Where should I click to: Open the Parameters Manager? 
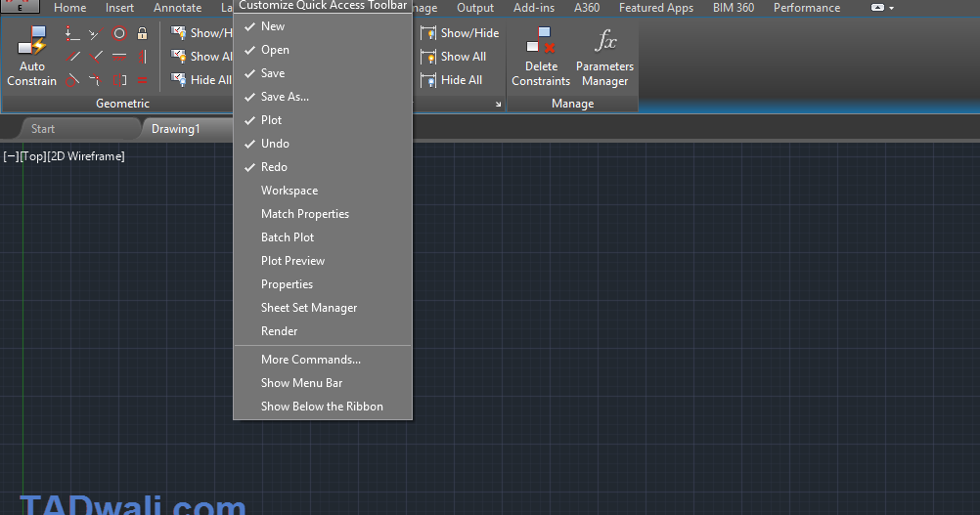coord(604,56)
